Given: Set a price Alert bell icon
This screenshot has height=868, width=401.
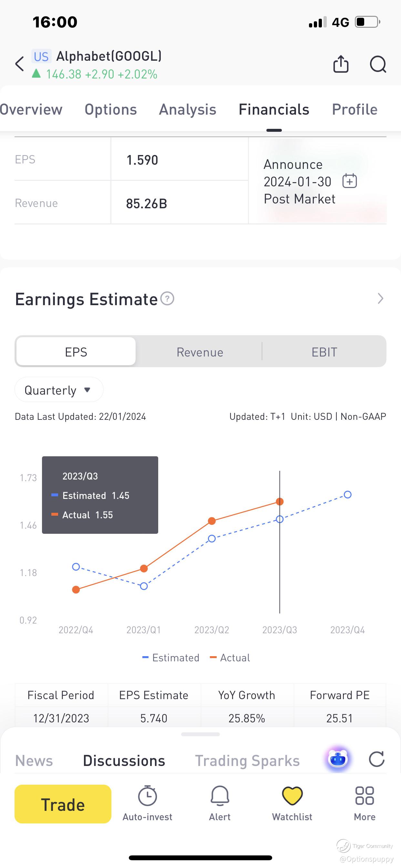Looking at the screenshot, I should click(x=220, y=796).
